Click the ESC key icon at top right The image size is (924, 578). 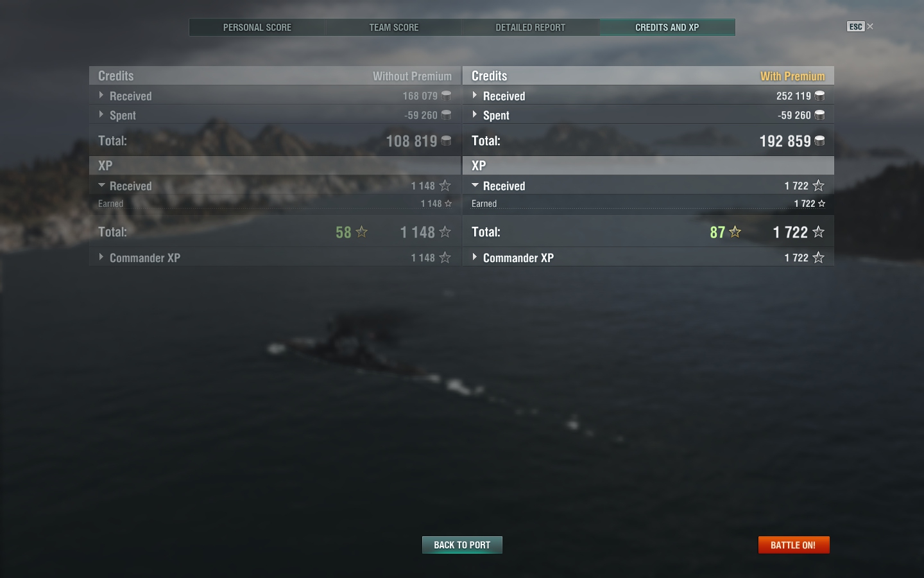[x=856, y=26]
